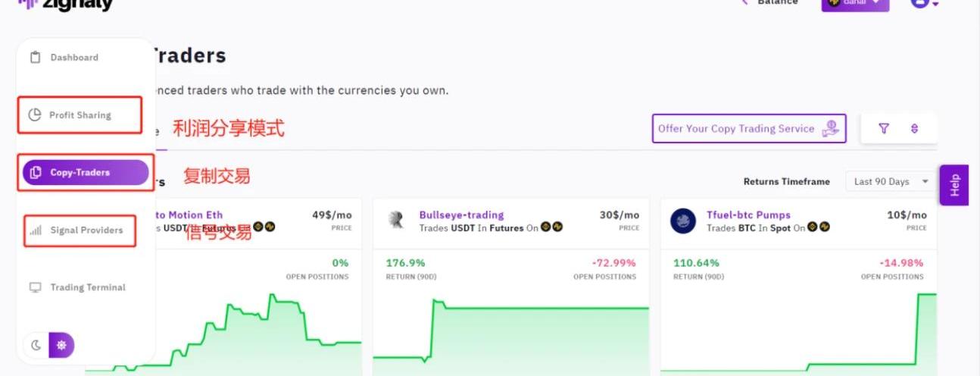Open the purple exchange account dropdown
Viewport: 980px width, 376px height.
click(855, 3)
